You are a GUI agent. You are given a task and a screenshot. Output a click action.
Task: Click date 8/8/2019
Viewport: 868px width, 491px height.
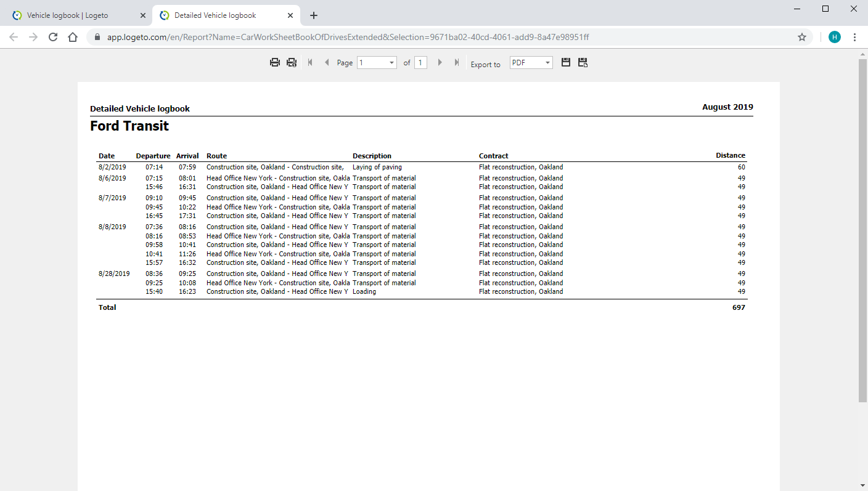[x=112, y=227]
